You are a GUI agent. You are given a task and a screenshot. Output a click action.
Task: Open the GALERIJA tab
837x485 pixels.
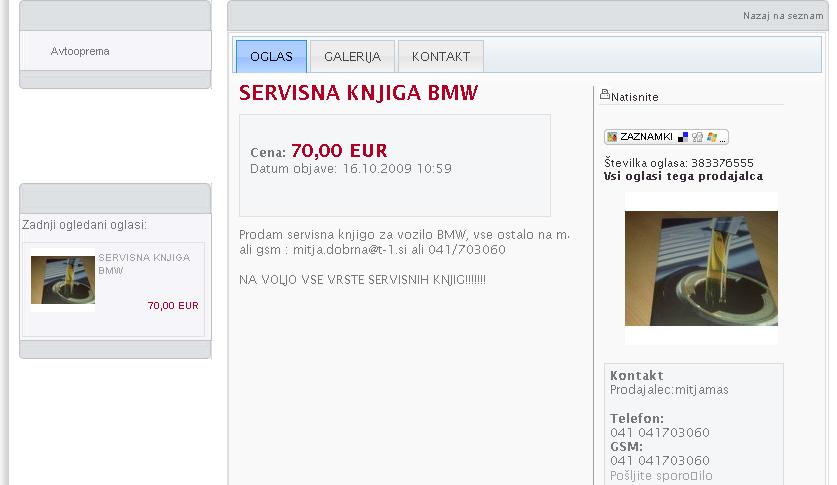point(352,57)
